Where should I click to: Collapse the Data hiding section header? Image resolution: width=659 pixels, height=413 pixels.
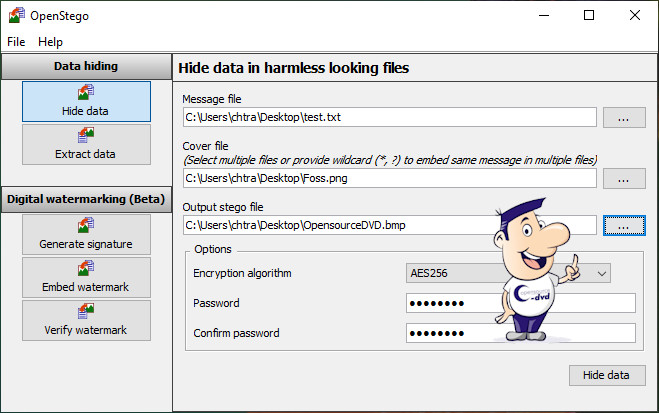[85, 66]
